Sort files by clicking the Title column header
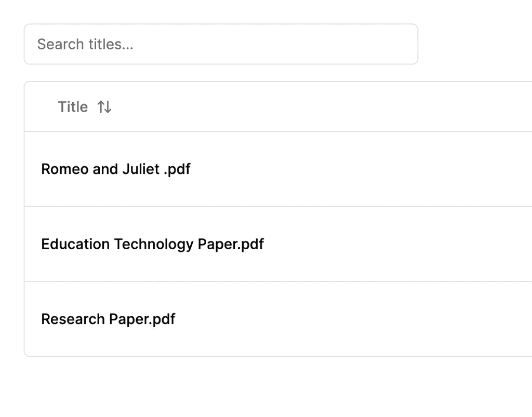Screen dimensions: 532x417 [x=73, y=107]
